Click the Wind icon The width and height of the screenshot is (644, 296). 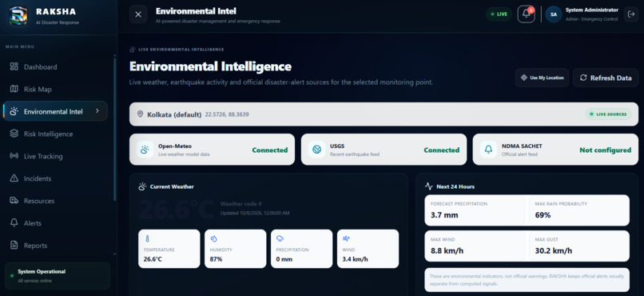click(346, 238)
